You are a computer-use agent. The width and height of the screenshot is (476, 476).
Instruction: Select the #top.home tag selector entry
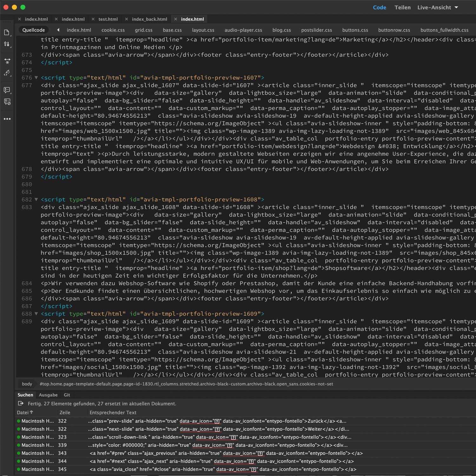(186, 384)
